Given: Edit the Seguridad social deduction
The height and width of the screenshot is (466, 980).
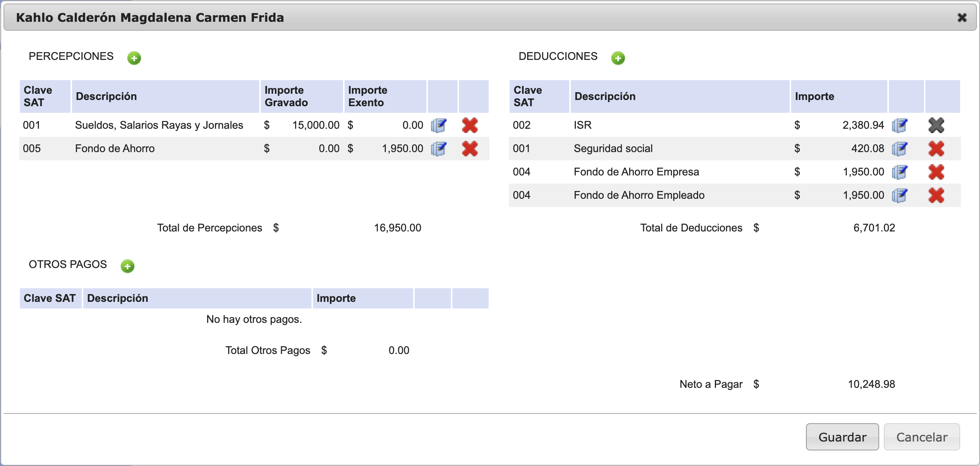Looking at the screenshot, I should pos(899,149).
